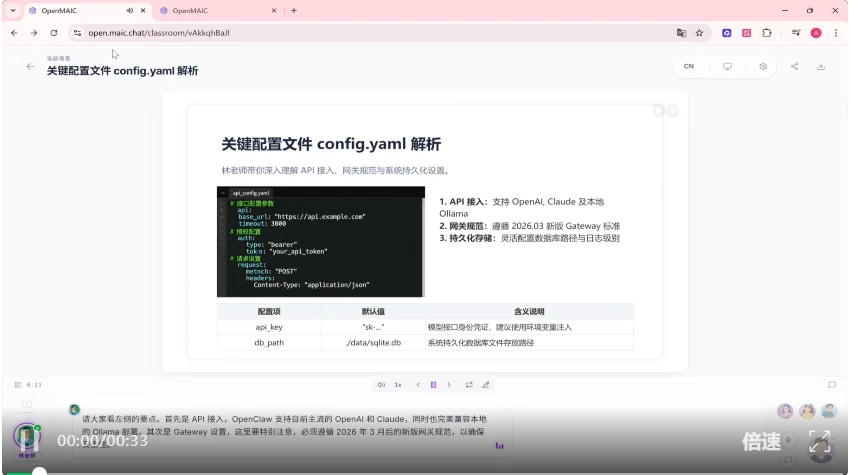This screenshot has width=850, height=475.
Task: Open Chrome's three-dot menu
Action: (x=835, y=33)
